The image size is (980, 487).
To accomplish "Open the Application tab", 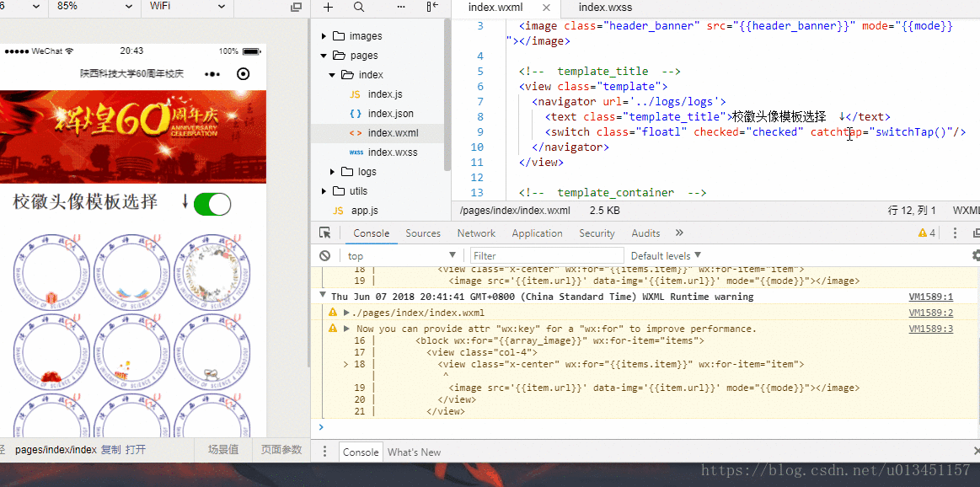I will (537, 233).
